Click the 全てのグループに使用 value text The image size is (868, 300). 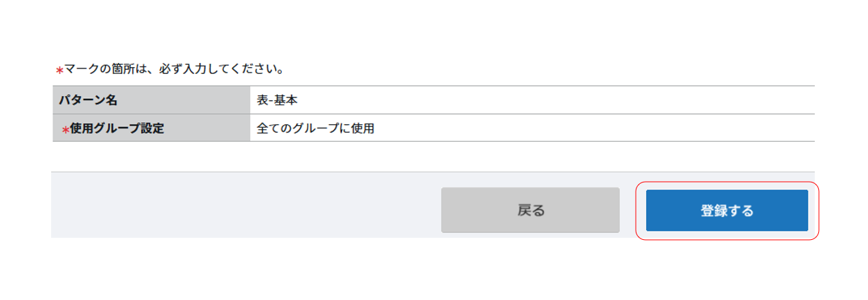pyautogui.click(x=315, y=129)
